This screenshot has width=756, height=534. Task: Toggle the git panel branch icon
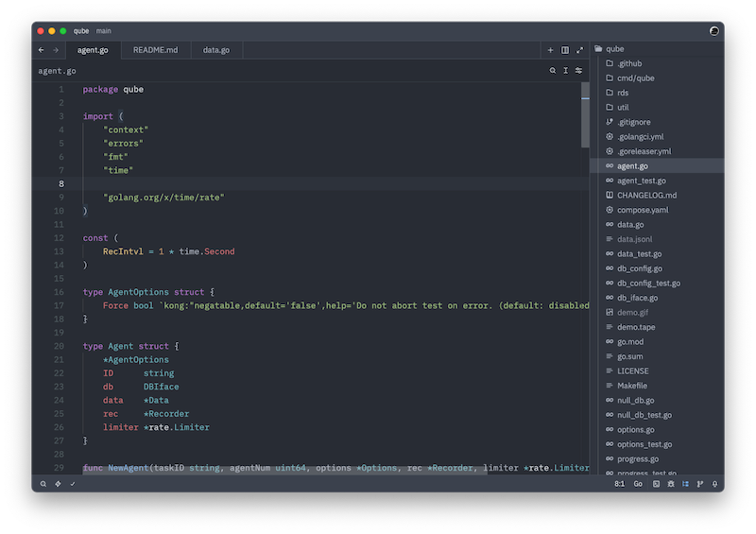[700, 484]
